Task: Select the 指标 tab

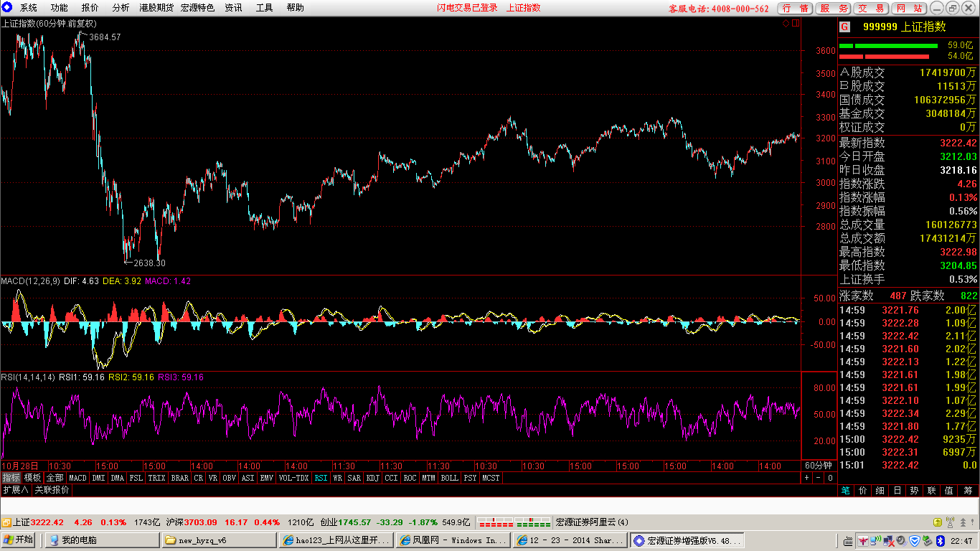Action: click(11, 477)
